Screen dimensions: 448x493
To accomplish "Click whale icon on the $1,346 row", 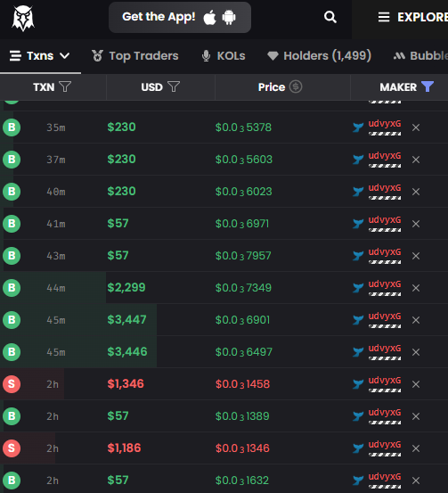I will 358,384.
